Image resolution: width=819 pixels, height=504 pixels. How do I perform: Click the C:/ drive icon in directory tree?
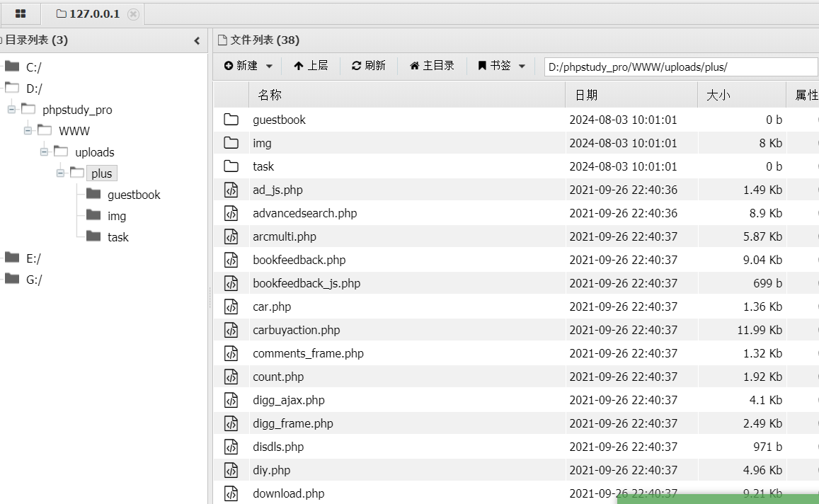[11, 67]
